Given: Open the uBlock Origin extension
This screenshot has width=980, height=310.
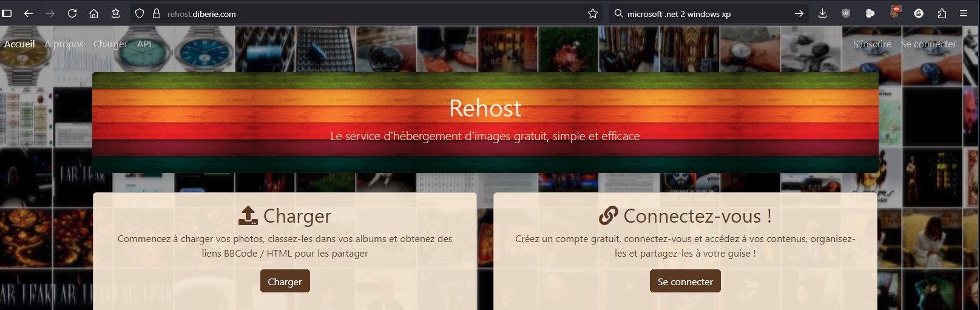Looking at the screenshot, I should pos(846,13).
